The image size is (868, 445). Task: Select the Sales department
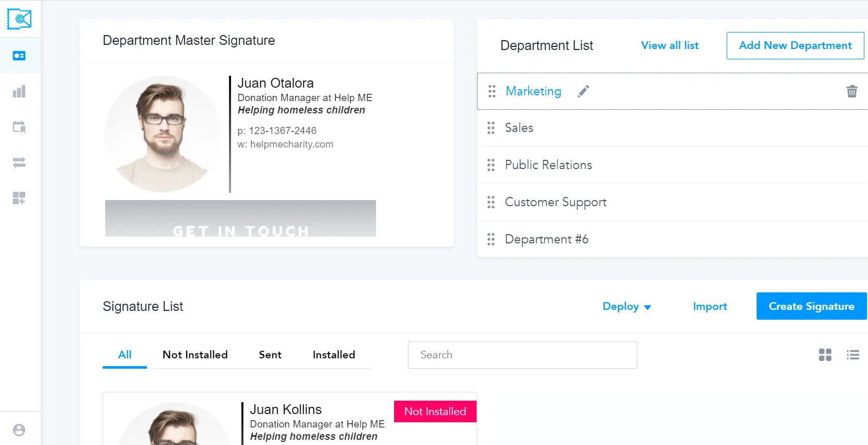tap(519, 128)
